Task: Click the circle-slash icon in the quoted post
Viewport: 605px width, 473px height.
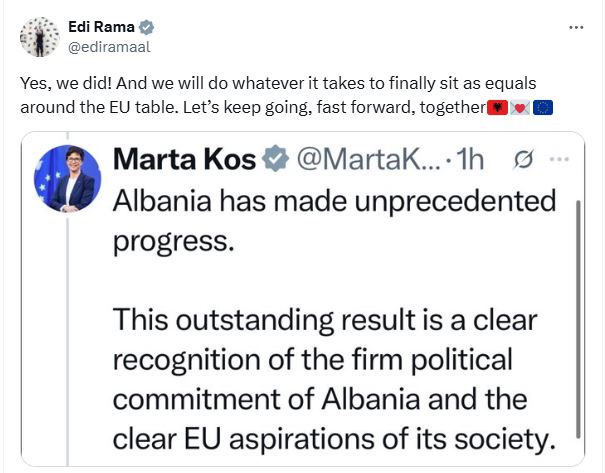Action: coord(521,158)
